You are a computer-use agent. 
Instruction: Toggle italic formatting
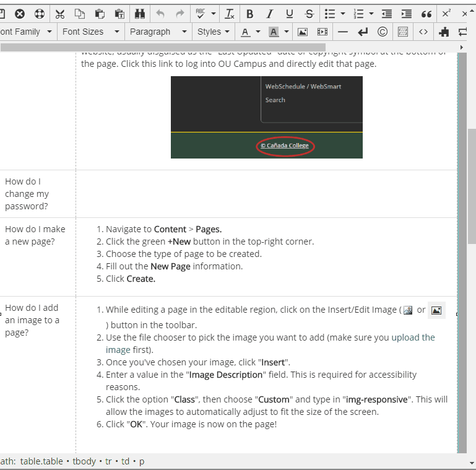pyautogui.click(x=269, y=14)
